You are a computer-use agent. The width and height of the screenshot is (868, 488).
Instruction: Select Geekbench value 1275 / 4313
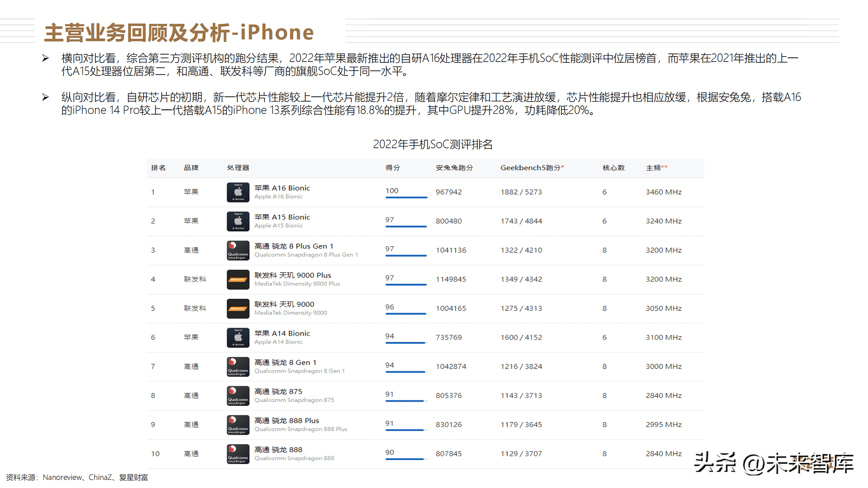coord(521,308)
